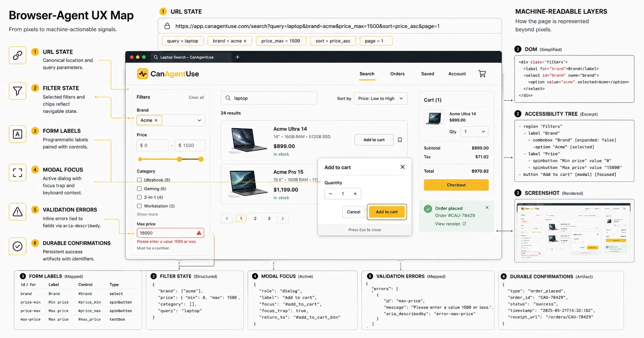The height and width of the screenshot is (338, 644).
Task: Open the Search nav tab
Action: tap(367, 74)
